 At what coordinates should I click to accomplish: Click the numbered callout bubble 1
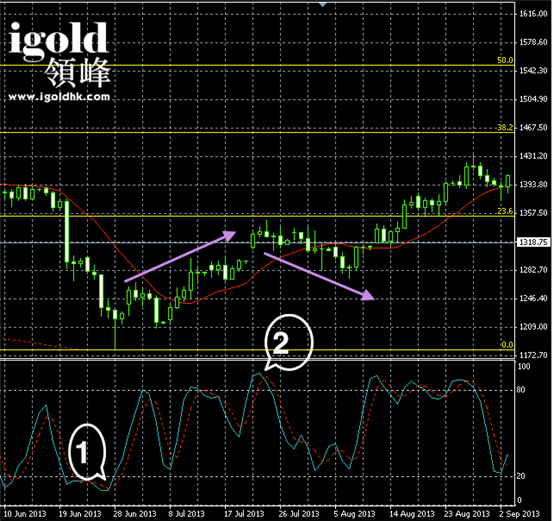tap(87, 452)
